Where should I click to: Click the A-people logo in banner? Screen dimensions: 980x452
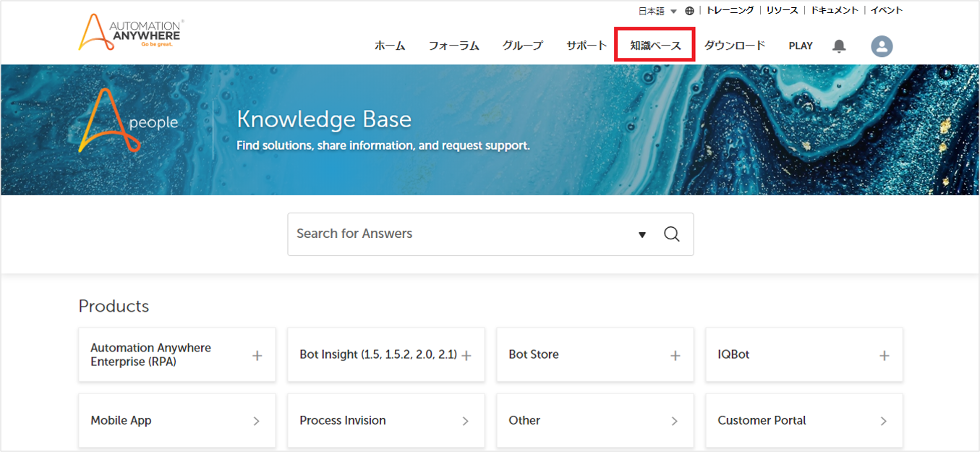129,121
